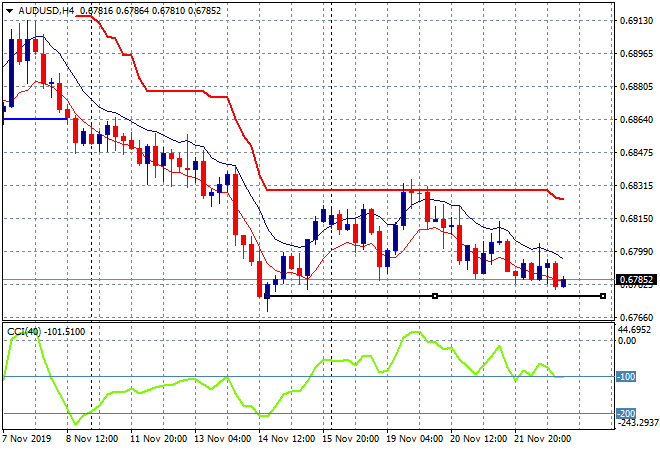Image resolution: width=660 pixels, height=450 pixels.
Task: Click the 0.00 CCI scale value
Action: click(x=627, y=341)
